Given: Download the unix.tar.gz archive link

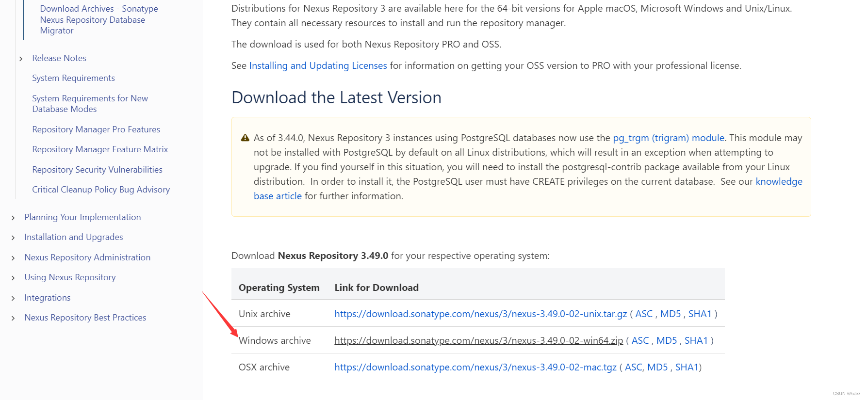Looking at the screenshot, I should coord(480,314).
